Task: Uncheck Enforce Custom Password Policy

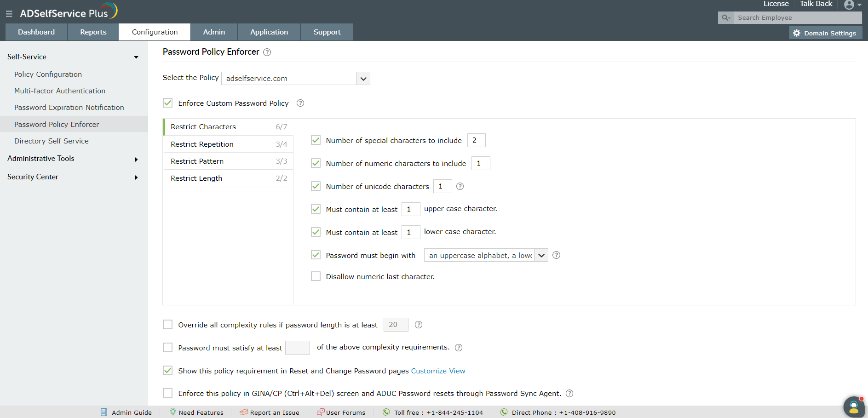Action: pos(168,103)
